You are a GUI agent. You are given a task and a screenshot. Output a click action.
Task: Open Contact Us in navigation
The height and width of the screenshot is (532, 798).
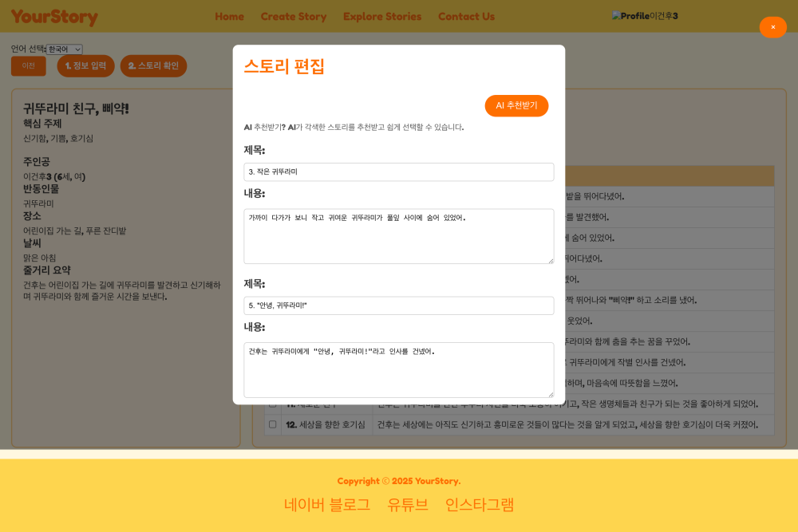[466, 17]
